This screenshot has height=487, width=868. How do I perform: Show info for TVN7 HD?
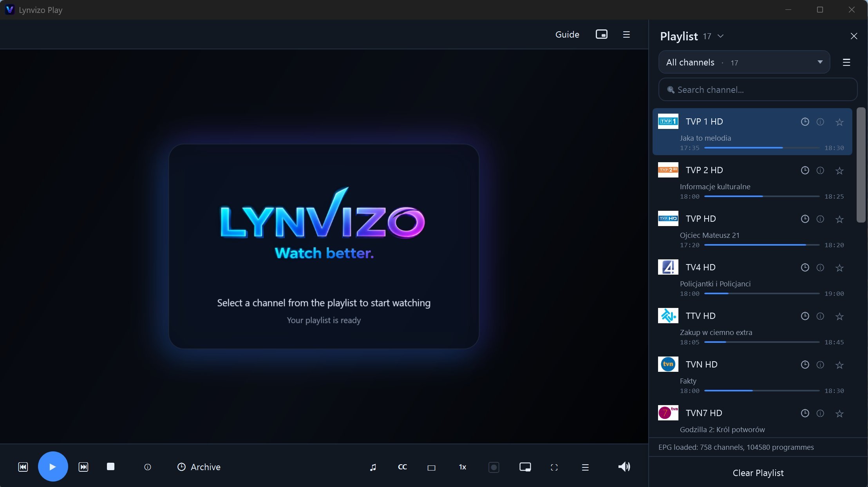(820, 413)
